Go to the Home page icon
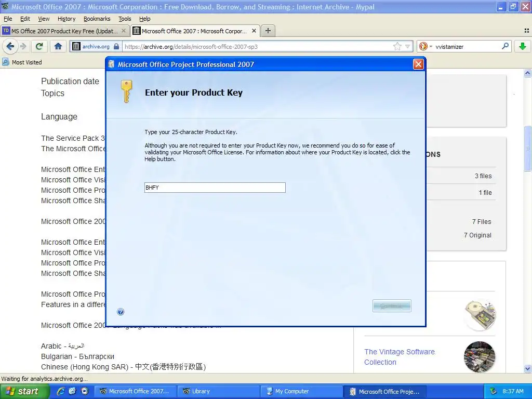Screen dimensions: 532x399 [x=58, y=46]
